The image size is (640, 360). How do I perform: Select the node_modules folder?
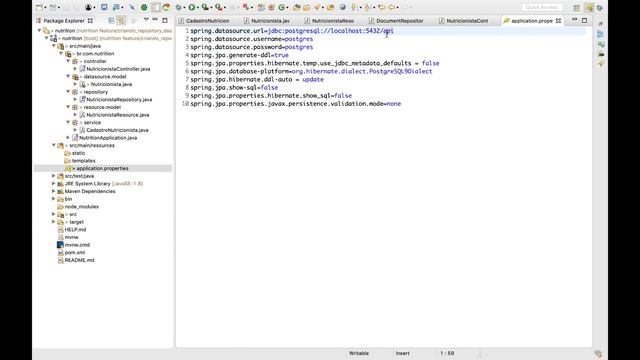tap(82, 207)
